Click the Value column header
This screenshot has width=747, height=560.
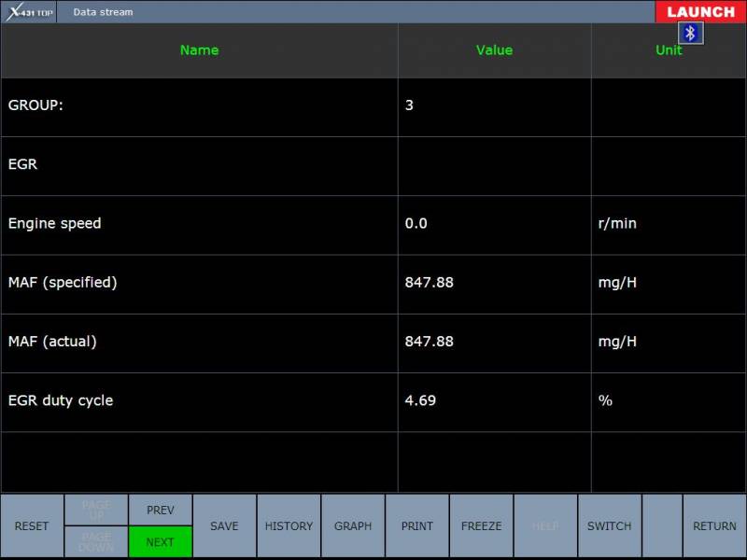494,50
